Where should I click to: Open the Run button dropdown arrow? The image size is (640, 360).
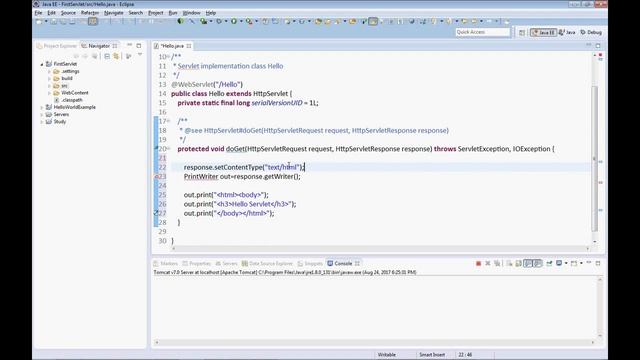click(241, 21)
